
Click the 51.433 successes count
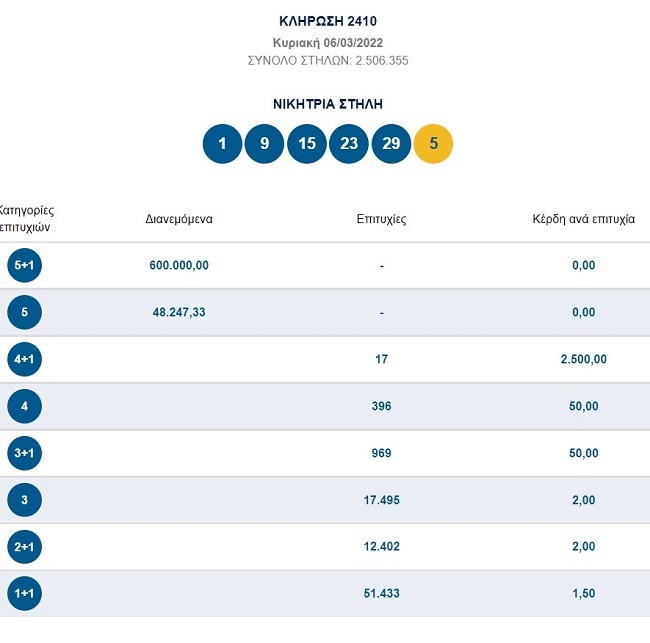[381, 593]
